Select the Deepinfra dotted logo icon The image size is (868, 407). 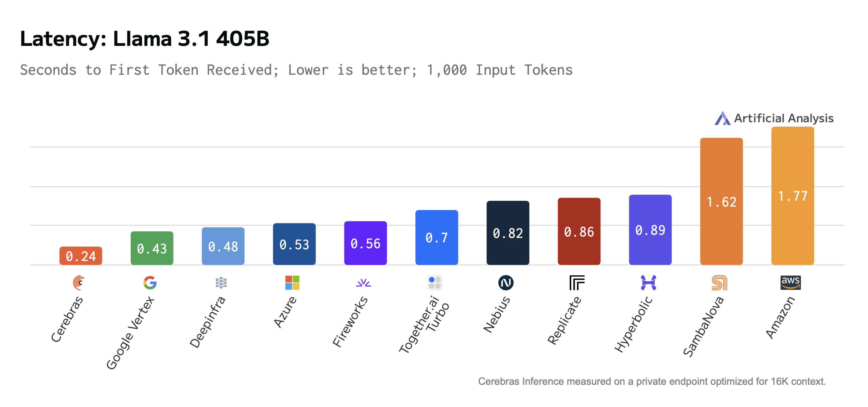click(x=221, y=282)
